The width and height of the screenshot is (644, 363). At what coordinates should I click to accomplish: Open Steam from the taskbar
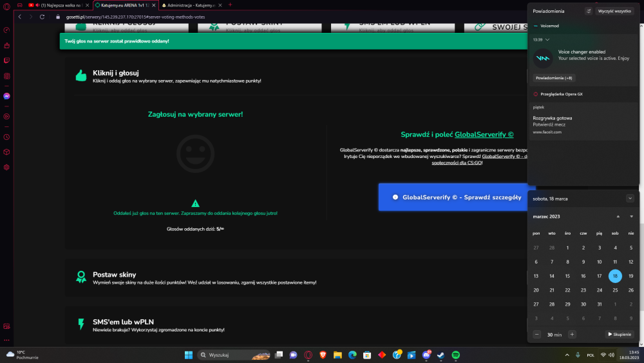point(440,355)
